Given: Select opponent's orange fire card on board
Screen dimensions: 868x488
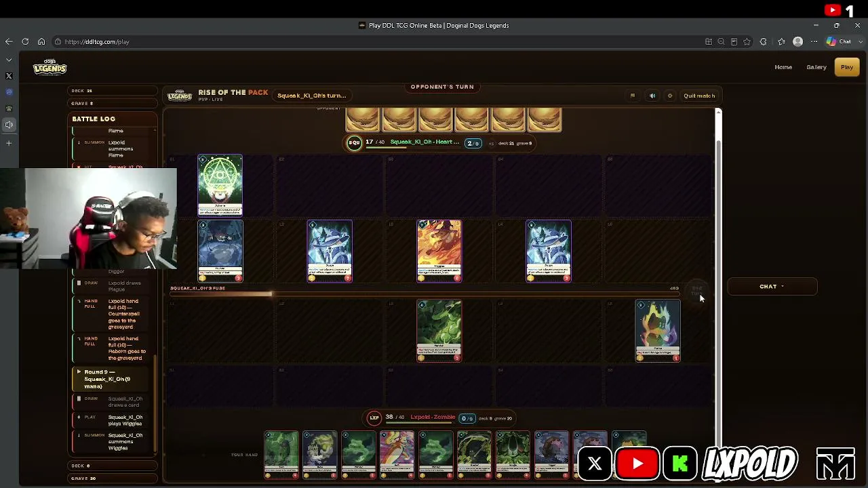Looking at the screenshot, I should point(439,251).
